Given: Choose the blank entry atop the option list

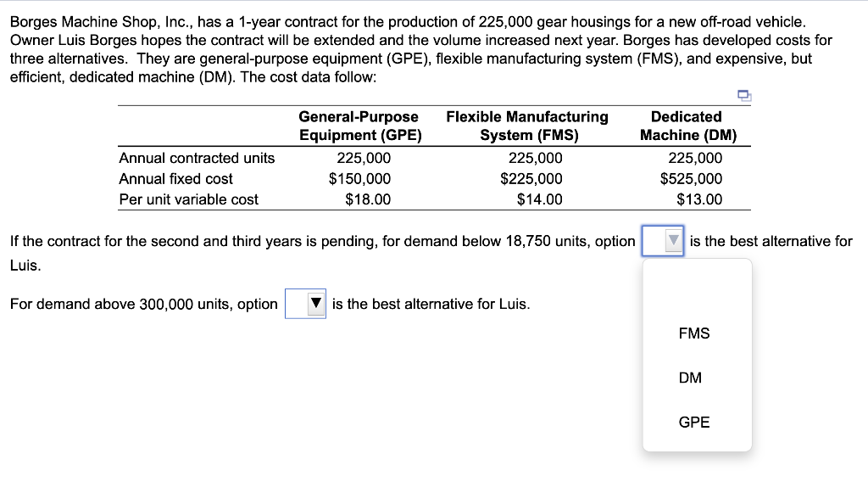Looking at the screenshot, I should pos(695,288).
